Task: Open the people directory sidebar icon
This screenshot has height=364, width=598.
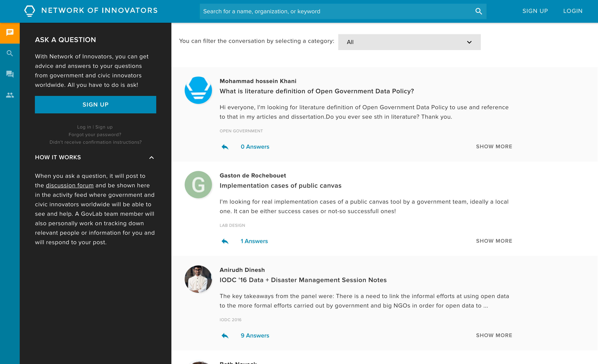Action: click(x=10, y=95)
